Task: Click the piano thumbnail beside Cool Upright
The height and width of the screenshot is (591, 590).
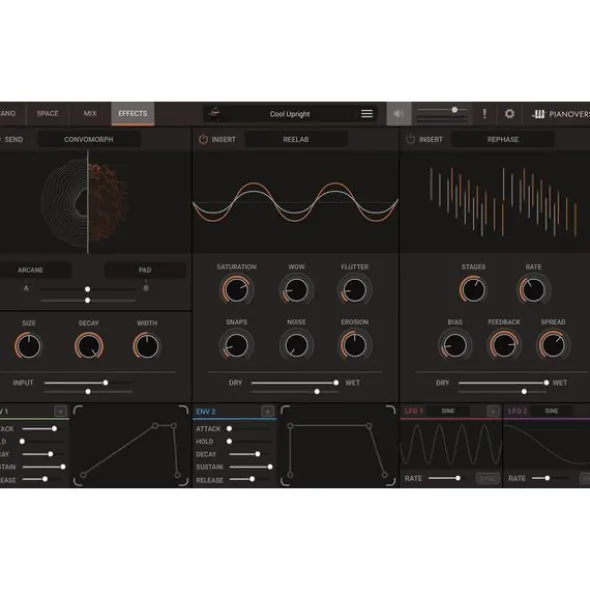Action: [x=214, y=113]
